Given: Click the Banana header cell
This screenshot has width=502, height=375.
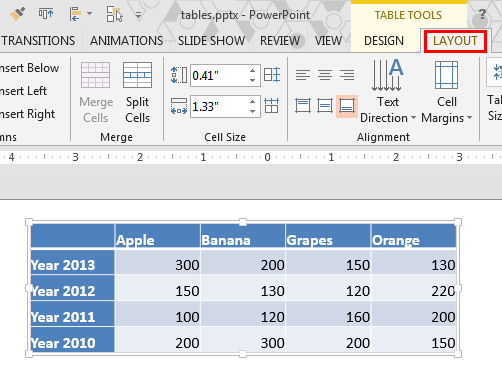Looking at the screenshot, I should tap(243, 236).
